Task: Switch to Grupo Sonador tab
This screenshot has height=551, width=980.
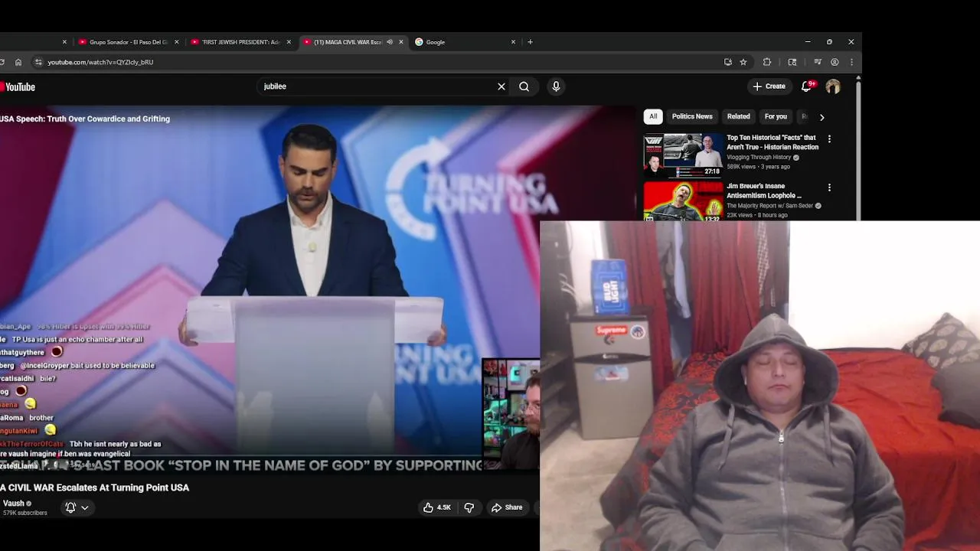Action: [127, 42]
